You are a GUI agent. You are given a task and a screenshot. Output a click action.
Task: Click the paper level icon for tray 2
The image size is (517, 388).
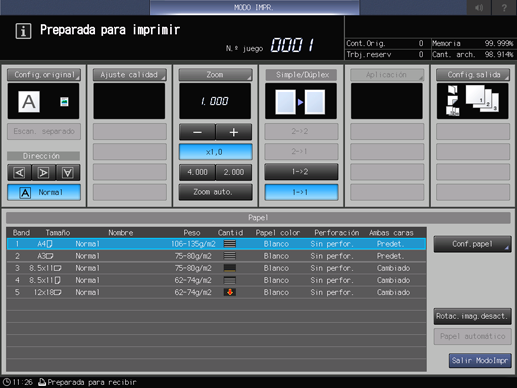point(230,256)
